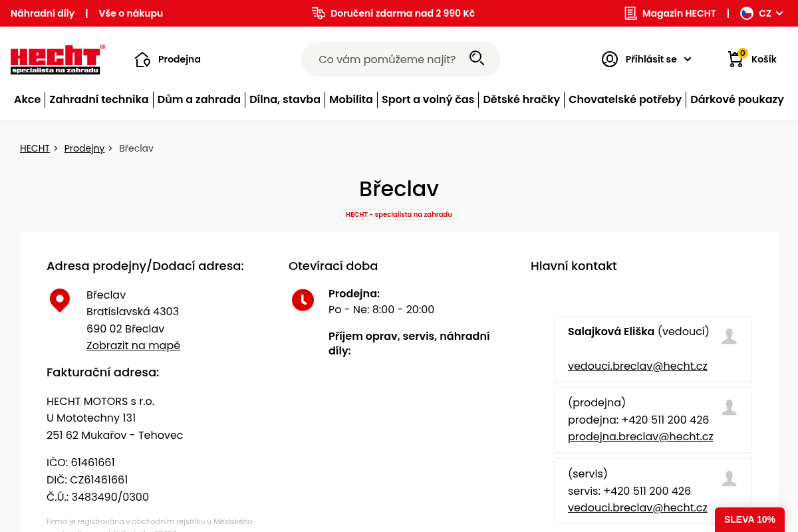Viewport: 798px width, 532px height.
Task: Click the red map pin icon
Action: pos(60,301)
